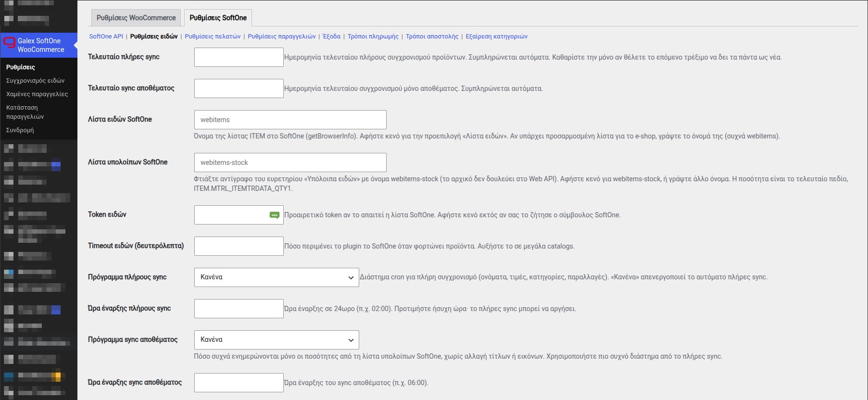Switch to the Ρυθμίσεις WooCommerce tab
This screenshot has height=400, width=868.
click(x=136, y=18)
